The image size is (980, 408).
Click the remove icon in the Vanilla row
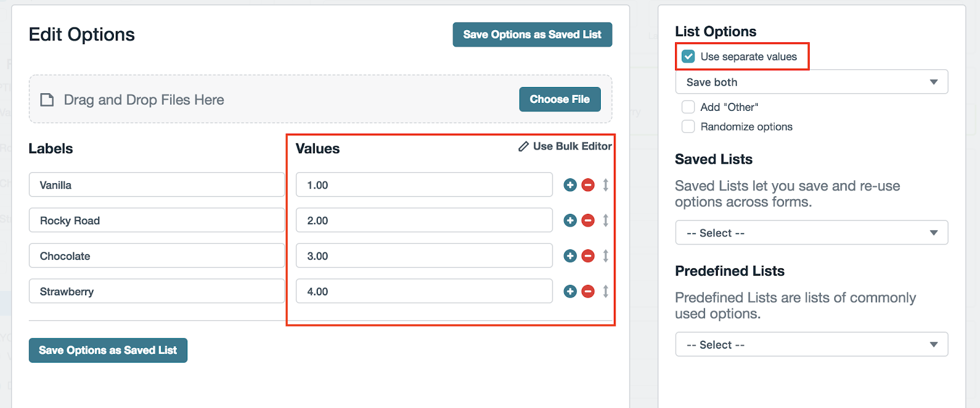click(588, 185)
